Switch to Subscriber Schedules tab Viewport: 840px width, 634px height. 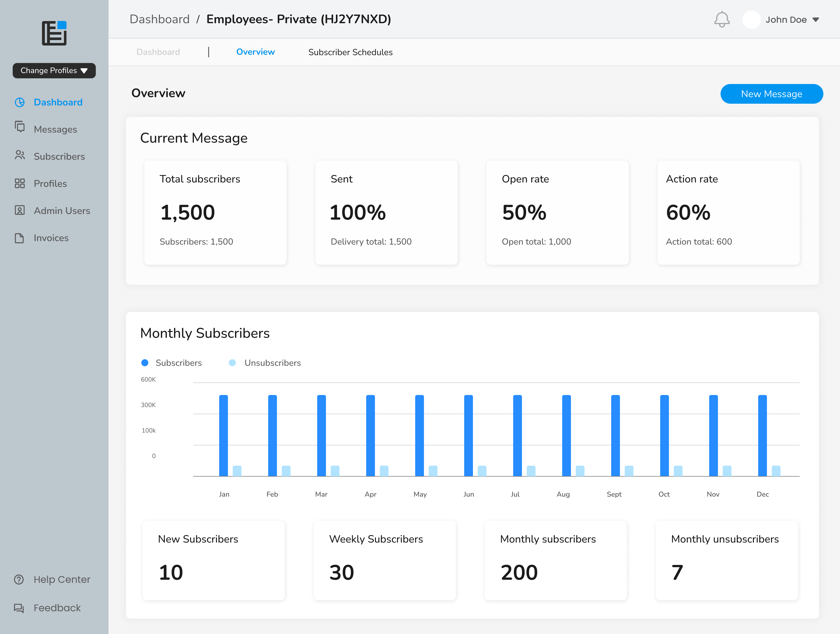(x=350, y=52)
